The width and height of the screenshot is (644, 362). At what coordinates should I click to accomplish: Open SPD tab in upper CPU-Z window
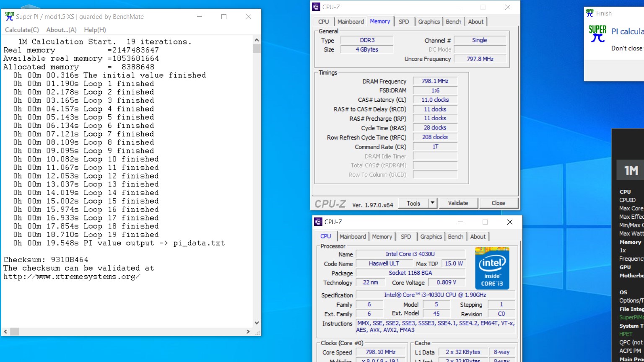(404, 22)
